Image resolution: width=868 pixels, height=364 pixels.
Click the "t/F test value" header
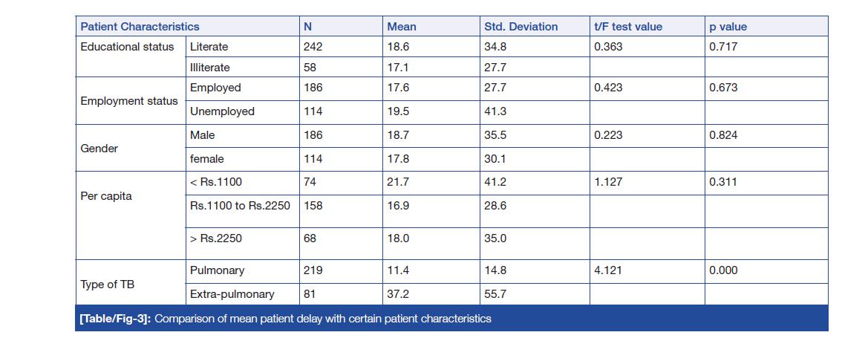628,27
